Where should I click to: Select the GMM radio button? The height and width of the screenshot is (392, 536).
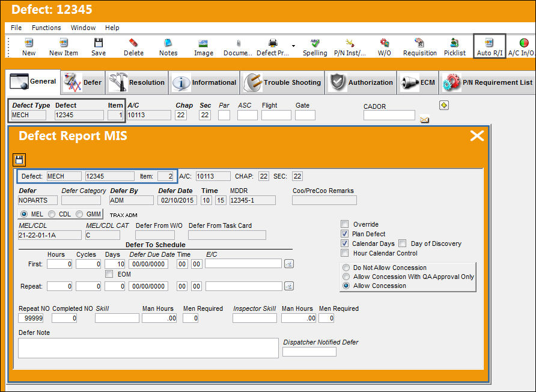point(79,214)
